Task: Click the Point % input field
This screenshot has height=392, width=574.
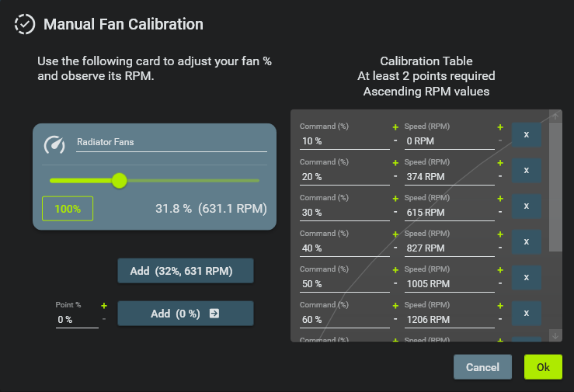Action: coord(76,319)
